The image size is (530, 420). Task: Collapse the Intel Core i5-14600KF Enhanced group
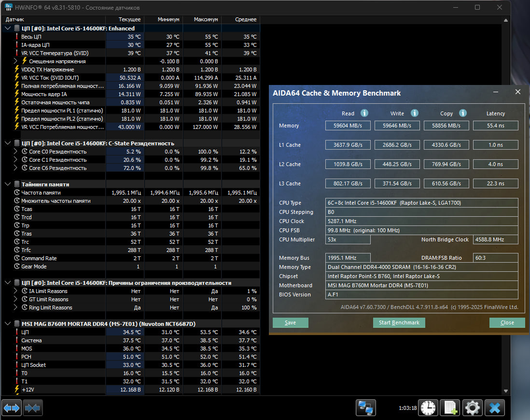tap(7, 28)
